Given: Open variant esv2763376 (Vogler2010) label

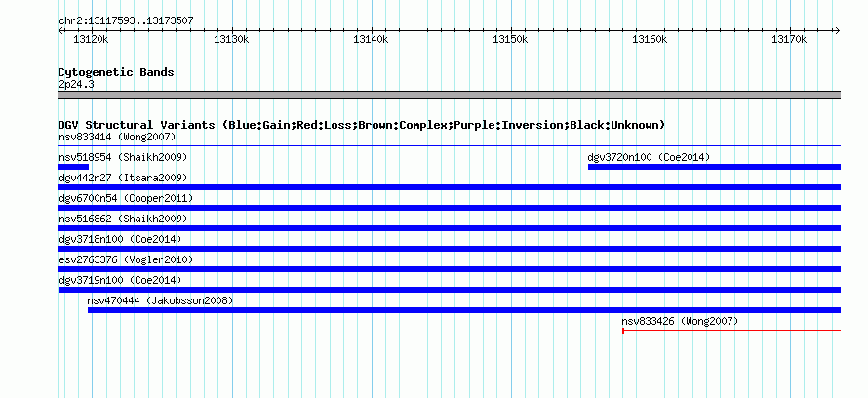Looking at the screenshot, I should pyautogui.click(x=126, y=259).
